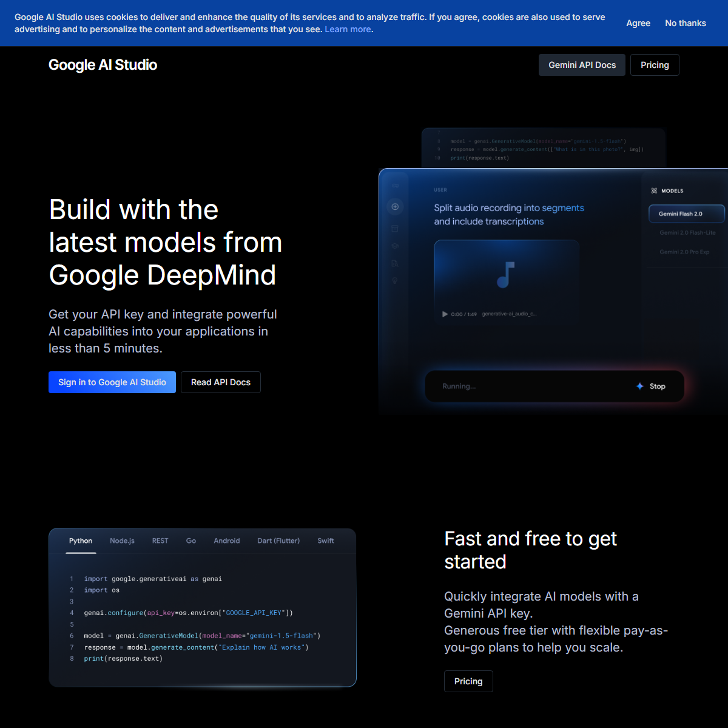Click the archive box icon in the sidebar

point(395,228)
